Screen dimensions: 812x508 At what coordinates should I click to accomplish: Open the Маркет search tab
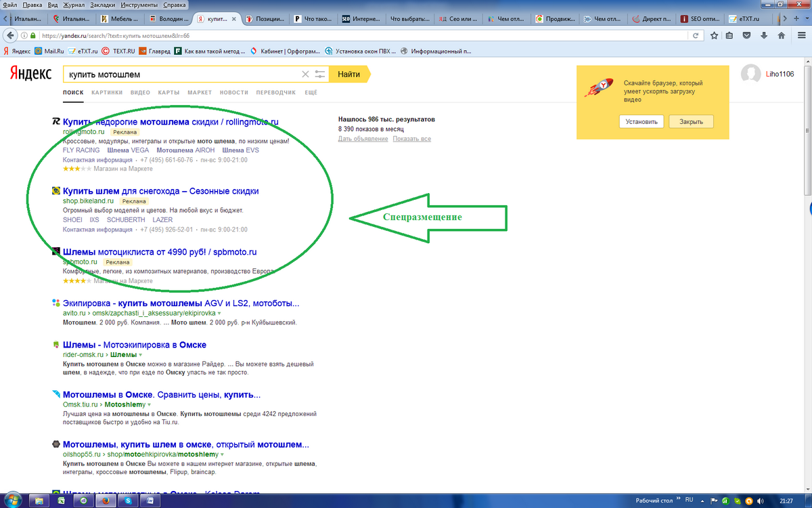[200, 92]
